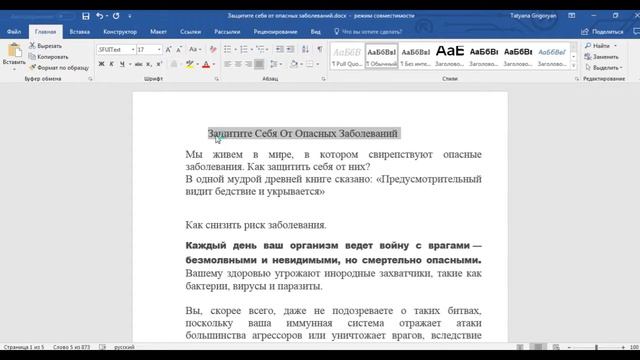This screenshot has height=360, width=640.
Task: Open line spacing dropdown
Action: (x=276, y=64)
